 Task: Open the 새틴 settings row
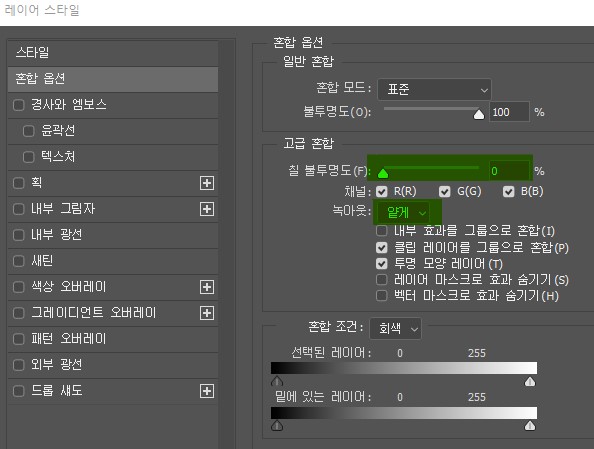point(113,261)
